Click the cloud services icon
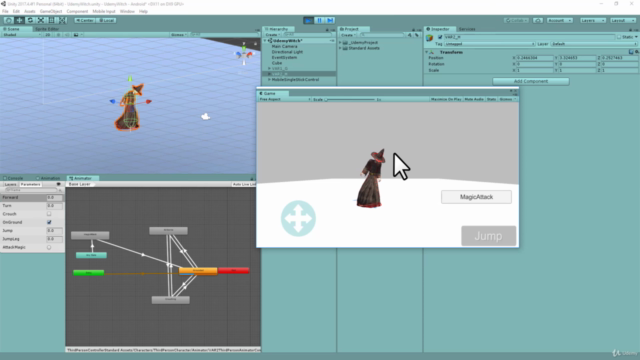 click(x=538, y=20)
